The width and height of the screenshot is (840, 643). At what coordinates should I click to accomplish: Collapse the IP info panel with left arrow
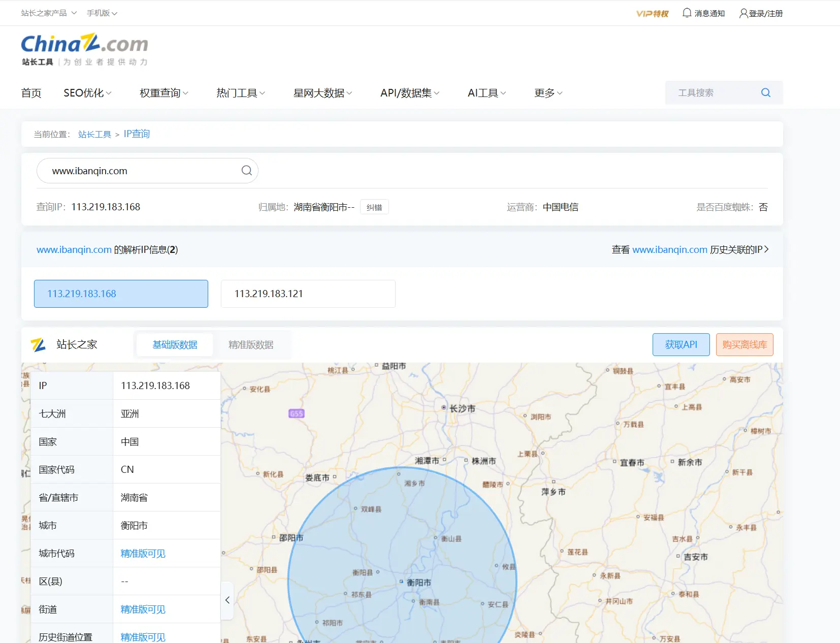tap(228, 600)
